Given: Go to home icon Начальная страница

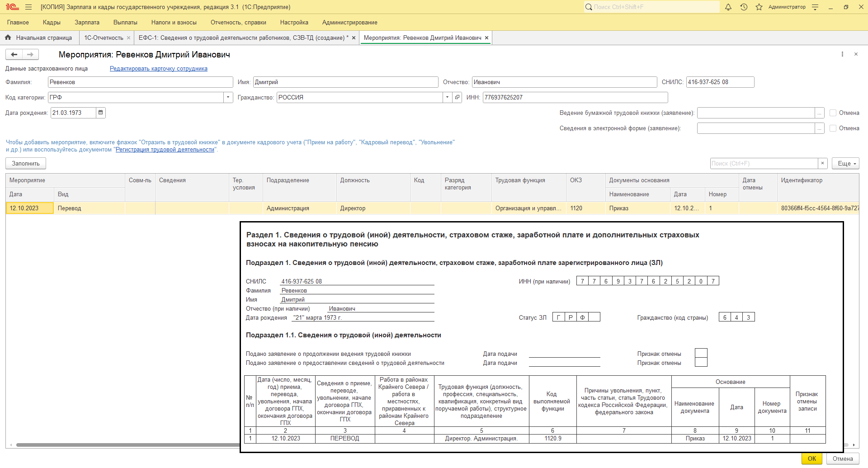Looking at the screenshot, I should pos(8,38).
